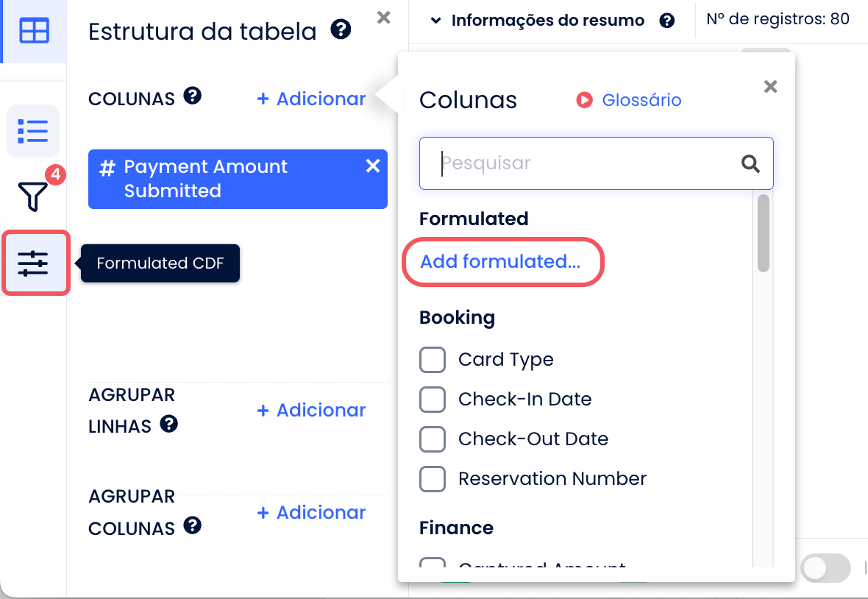Enable the Check-In Date checkbox

tap(433, 400)
